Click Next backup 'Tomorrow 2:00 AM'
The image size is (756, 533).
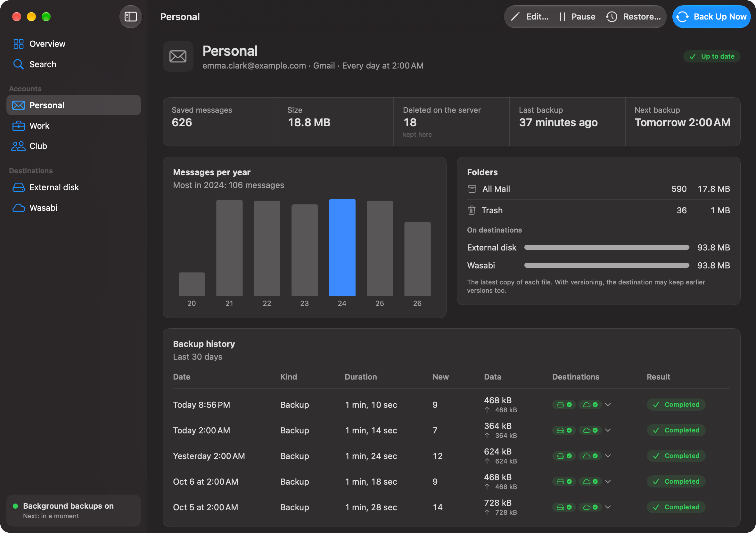682,122
